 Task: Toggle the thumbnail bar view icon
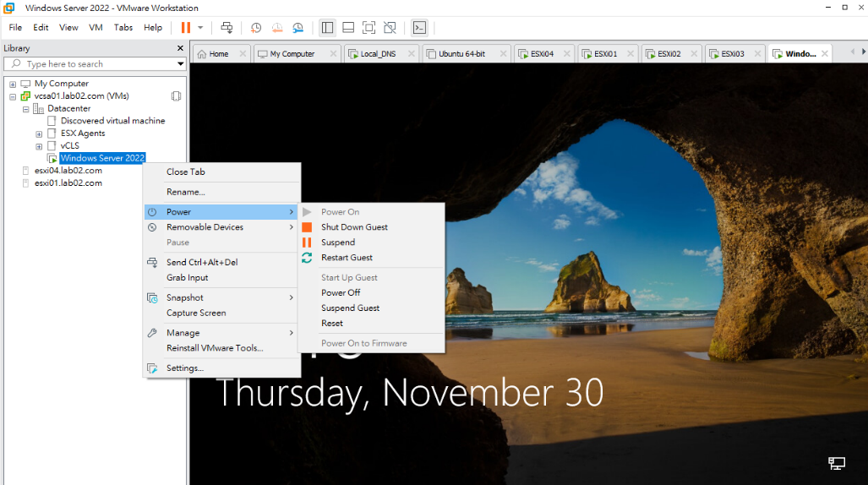tap(348, 28)
